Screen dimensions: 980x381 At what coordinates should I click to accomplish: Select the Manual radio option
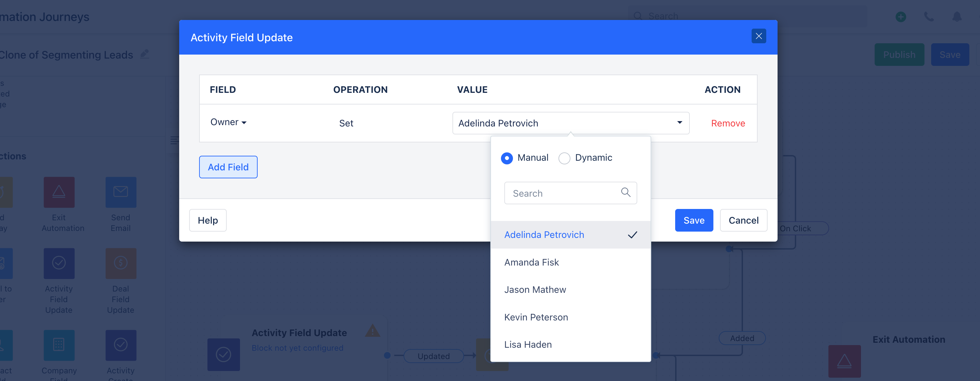(507, 158)
